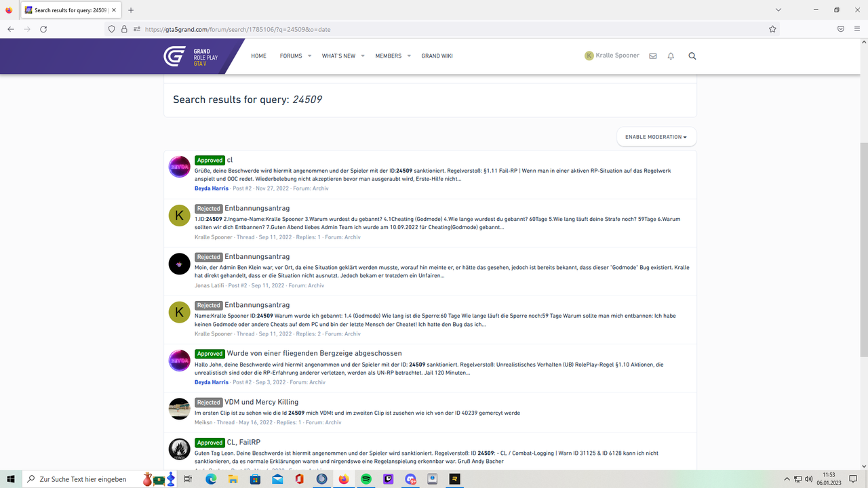This screenshot has height=488, width=868.
Task: Launch Microsoft Edge from taskbar
Action: [210, 479]
